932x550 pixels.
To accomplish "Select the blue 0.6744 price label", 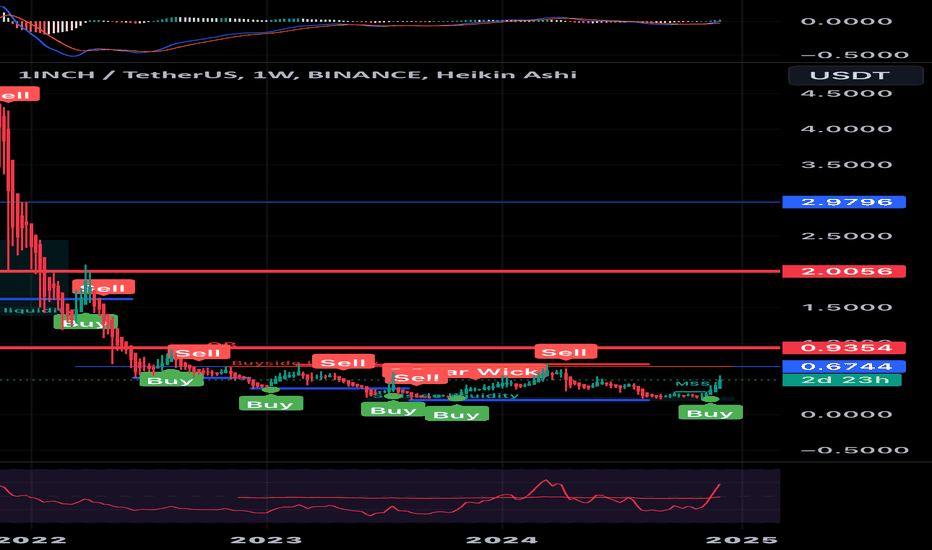I will pyautogui.click(x=844, y=367).
